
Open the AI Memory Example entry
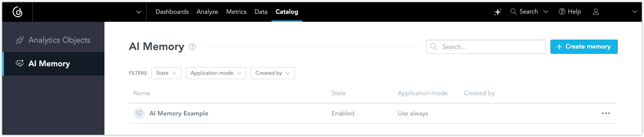178,113
